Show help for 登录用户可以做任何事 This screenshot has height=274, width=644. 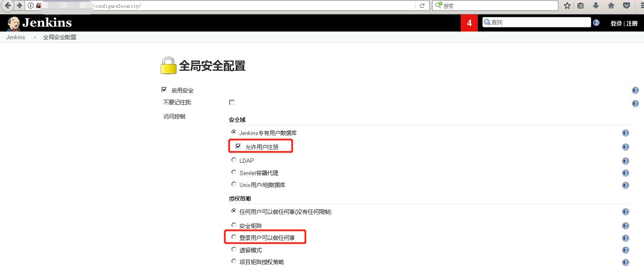pyautogui.click(x=626, y=238)
